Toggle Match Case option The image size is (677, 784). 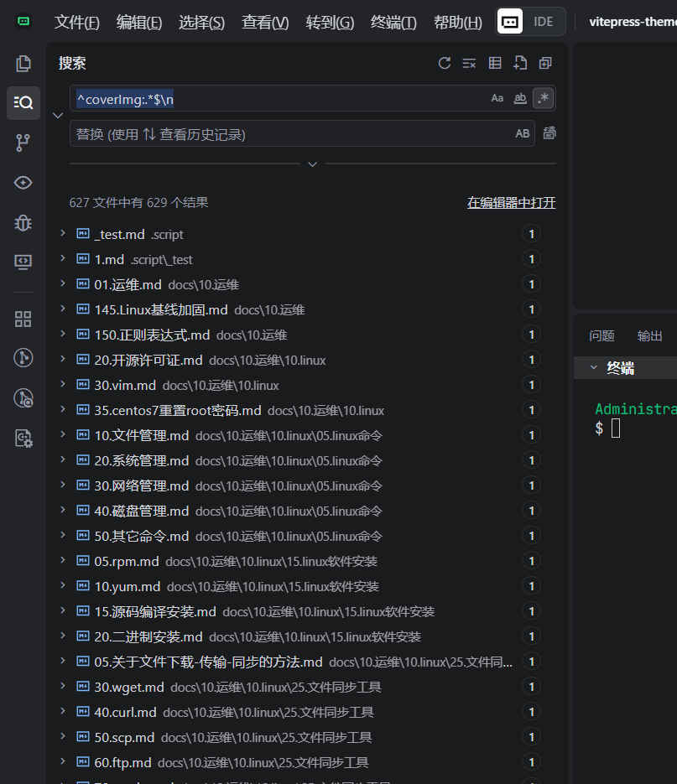497,98
